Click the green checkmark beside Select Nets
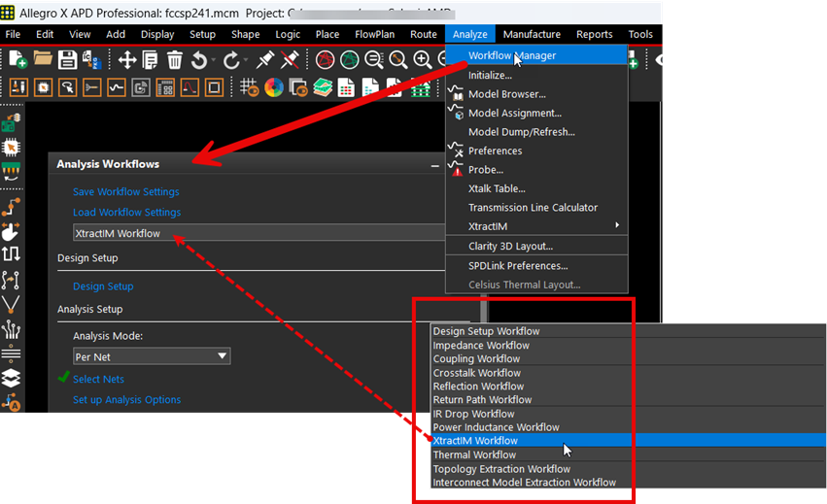The image size is (827, 504). pos(63,378)
